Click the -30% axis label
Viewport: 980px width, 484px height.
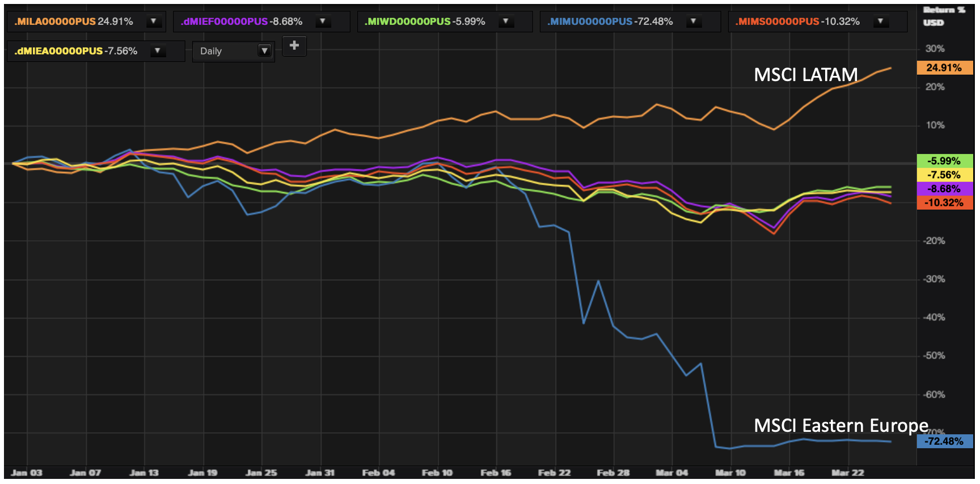tap(934, 279)
